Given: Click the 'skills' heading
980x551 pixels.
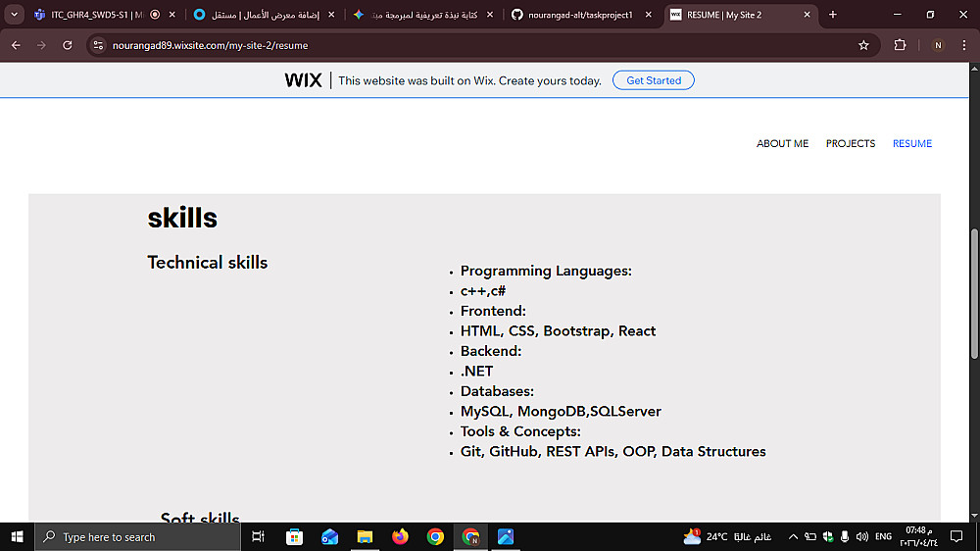Looking at the screenshot, I should point(182,218).
